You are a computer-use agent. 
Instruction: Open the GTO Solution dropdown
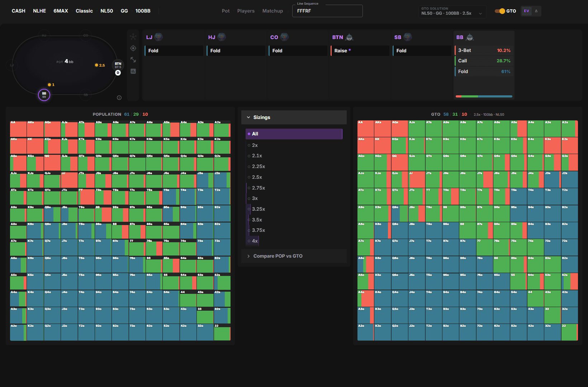pyautogui.click(x=452, y=11)
